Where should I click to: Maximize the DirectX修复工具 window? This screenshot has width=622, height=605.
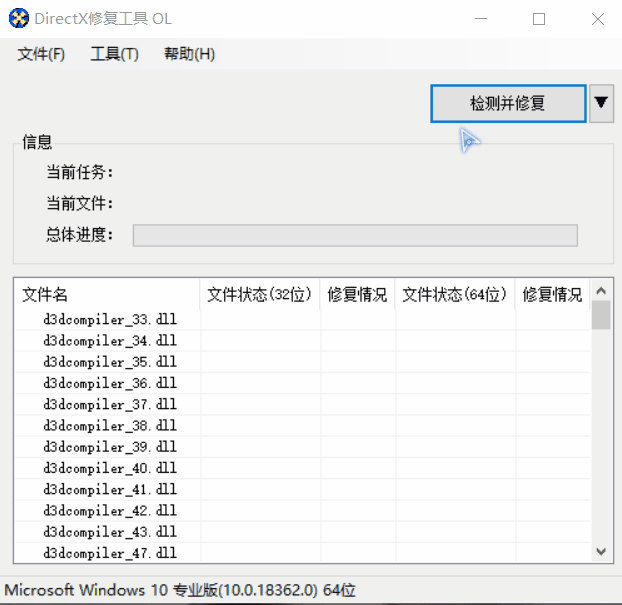539,19
